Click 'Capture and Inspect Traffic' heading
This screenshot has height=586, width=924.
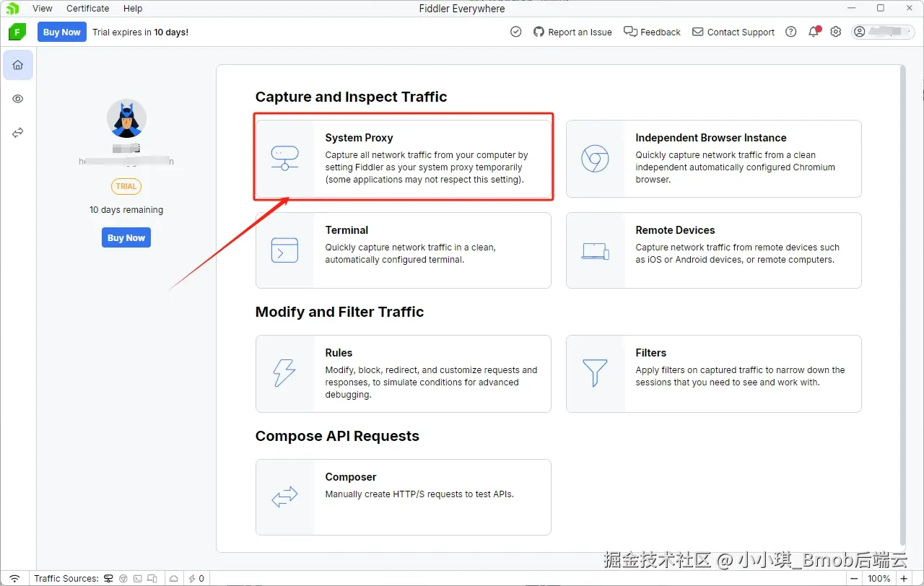click(352, 97)
